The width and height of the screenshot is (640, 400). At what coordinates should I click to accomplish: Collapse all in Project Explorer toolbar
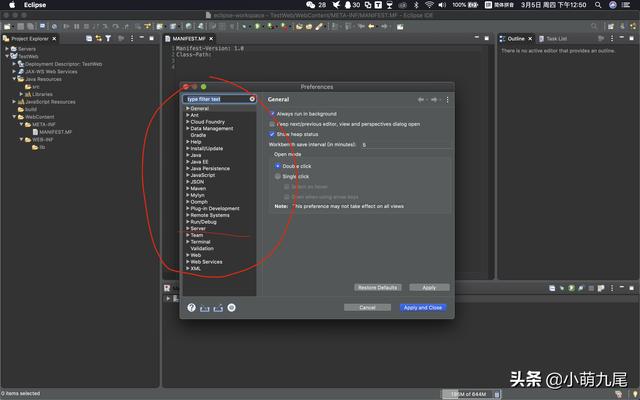coord(89,38)
